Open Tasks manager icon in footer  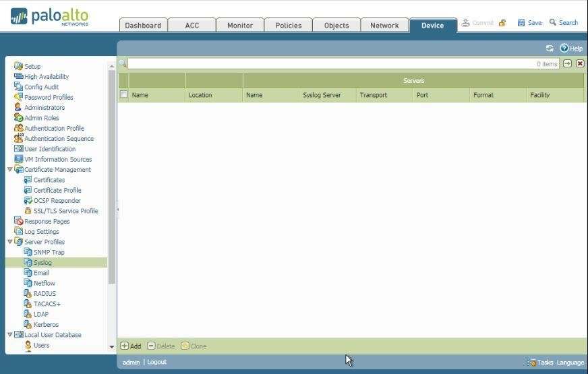click(533, 363)
